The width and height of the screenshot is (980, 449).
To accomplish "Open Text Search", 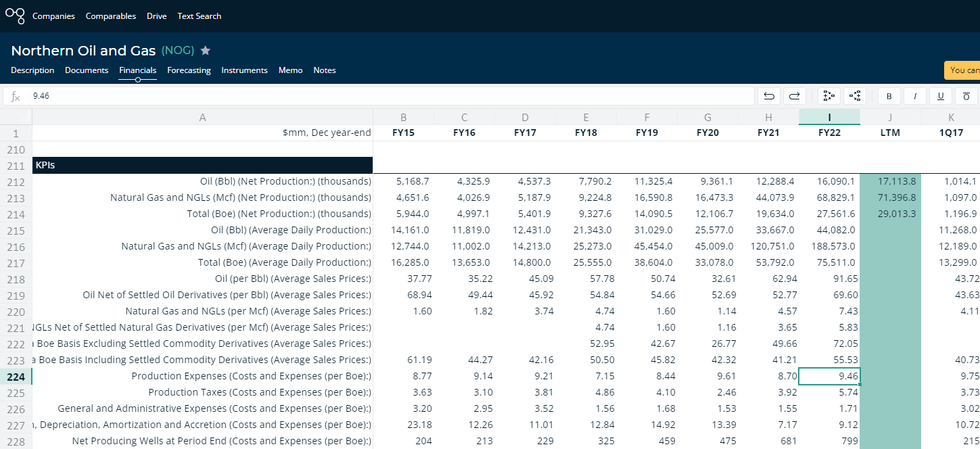I will (200, 16).
